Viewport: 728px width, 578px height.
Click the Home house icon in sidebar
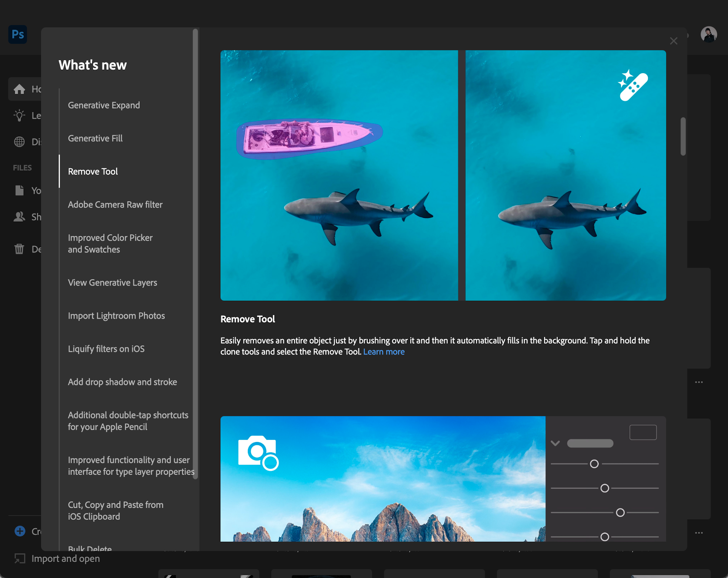coord(19,89)
